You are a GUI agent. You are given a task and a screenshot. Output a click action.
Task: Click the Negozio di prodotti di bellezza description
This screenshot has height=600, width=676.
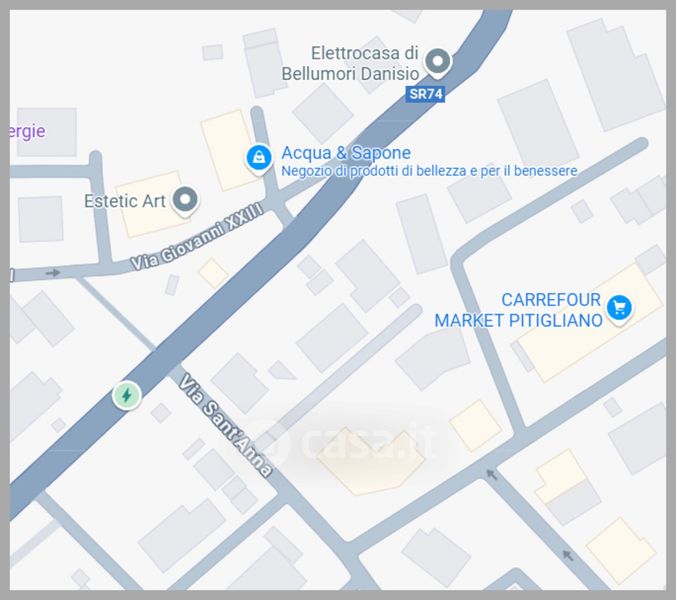click(x=429, y=171)
